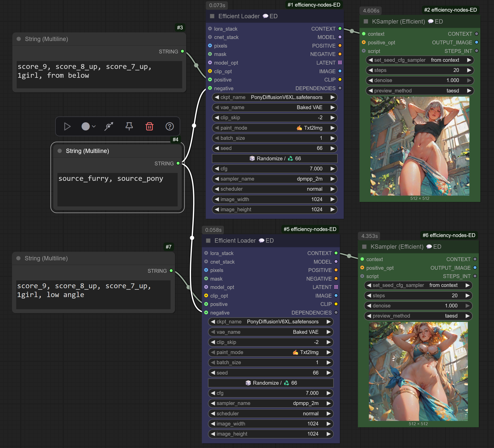Collapse the top Efficient Loader ED node
The image size is (494, 448).
[x=212, y=16]
